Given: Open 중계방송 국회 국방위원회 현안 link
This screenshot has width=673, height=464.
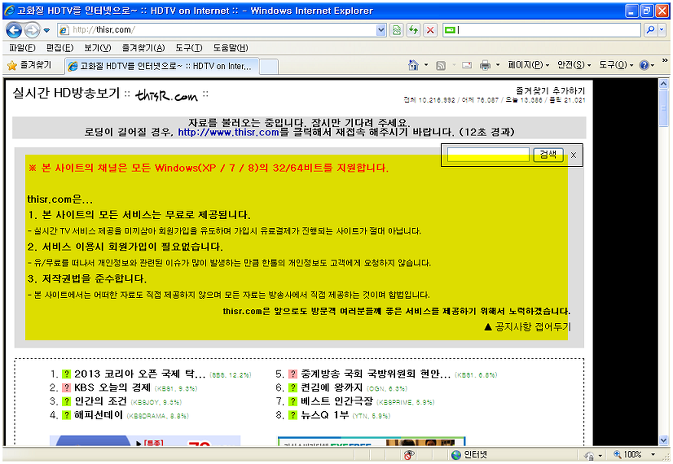Looking at the screenshot, I should tap(376, 374).
